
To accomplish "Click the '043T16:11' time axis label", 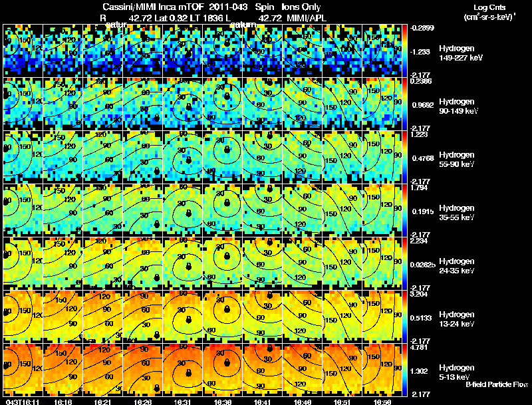I will [23, 402].
